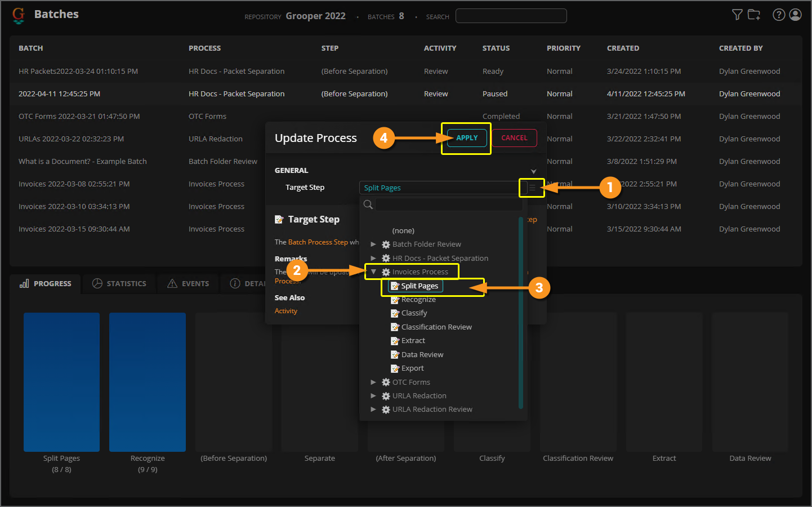Open the Activity See Also link
The image size is (812, 507).
286,311
